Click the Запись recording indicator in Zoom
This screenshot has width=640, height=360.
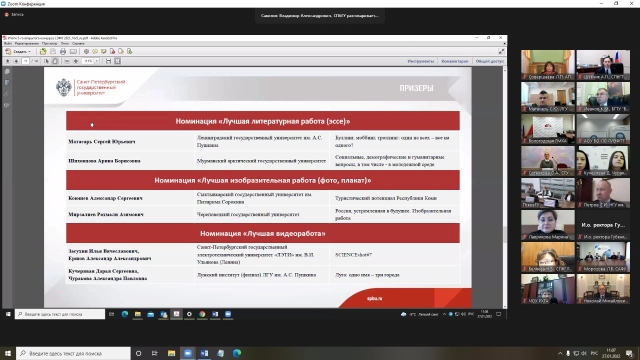pyautogui.click(x=14, y=14)
